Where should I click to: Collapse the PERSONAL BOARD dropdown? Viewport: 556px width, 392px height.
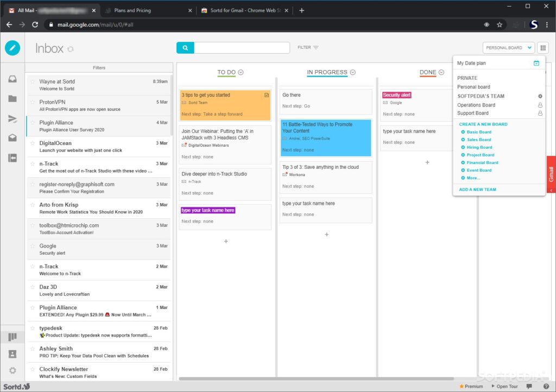pyautogui.click(x=509, y=47)
